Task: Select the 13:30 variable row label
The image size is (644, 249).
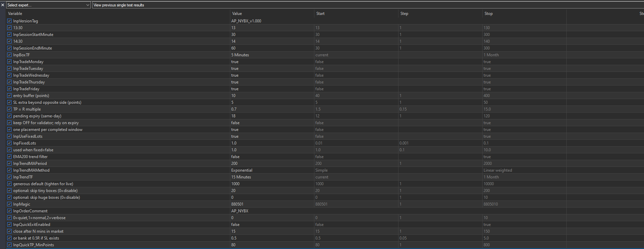Action: [x=18, y=28]
